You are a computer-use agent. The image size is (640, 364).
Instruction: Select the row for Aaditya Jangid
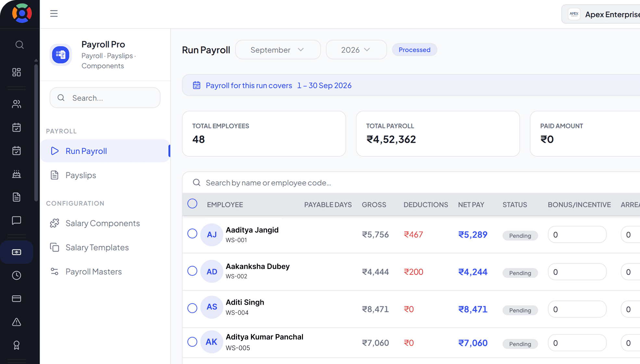click(192, 234)
